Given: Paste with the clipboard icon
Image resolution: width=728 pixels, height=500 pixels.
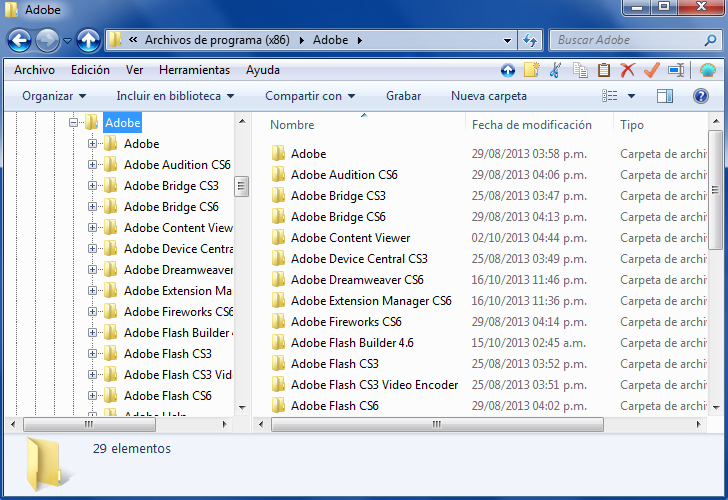Looking at the screenshot, I should click(x=604, y=70).
